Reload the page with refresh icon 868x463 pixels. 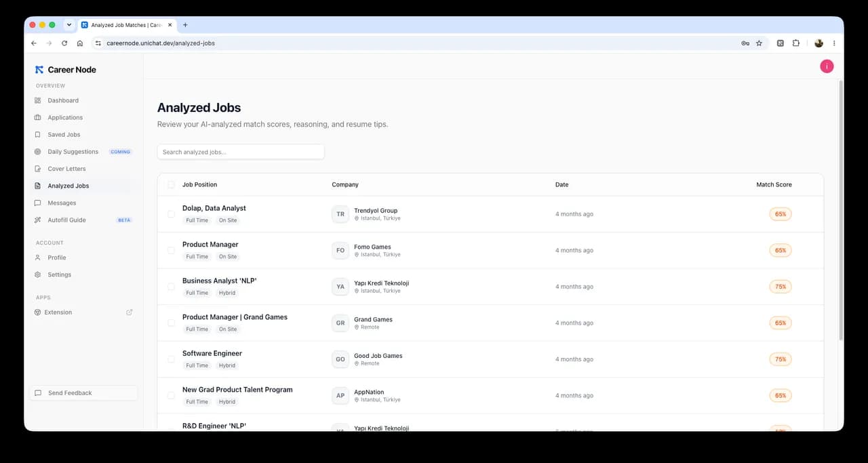pyautogui.click(x=64, y=43)
